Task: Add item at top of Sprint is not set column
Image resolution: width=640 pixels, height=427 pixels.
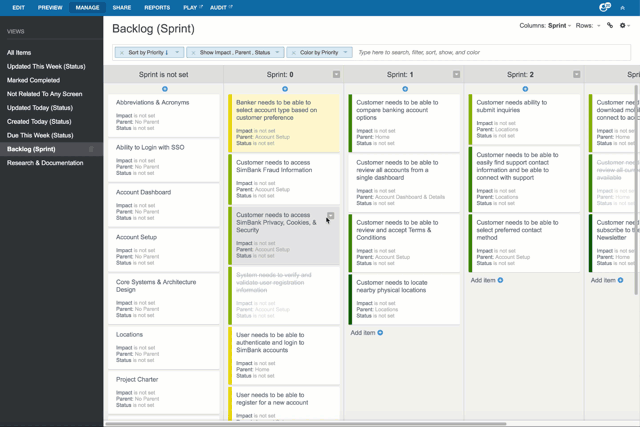Action: point(165,89)
